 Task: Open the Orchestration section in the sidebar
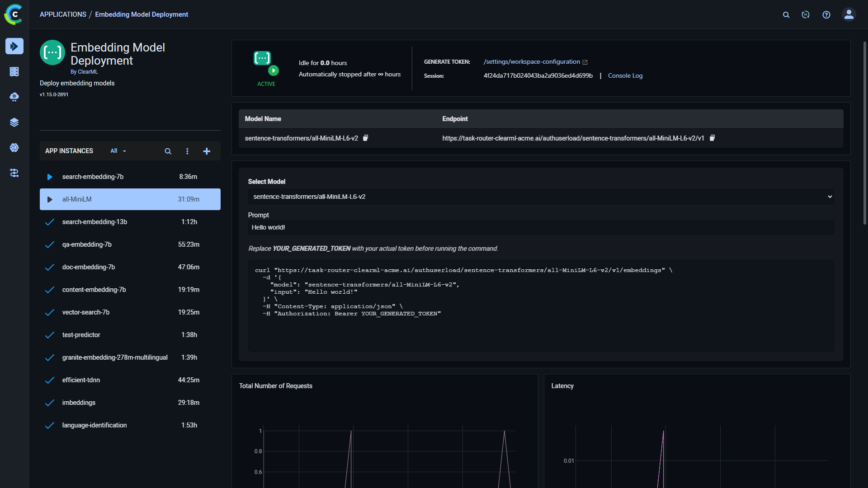[14, 97]
